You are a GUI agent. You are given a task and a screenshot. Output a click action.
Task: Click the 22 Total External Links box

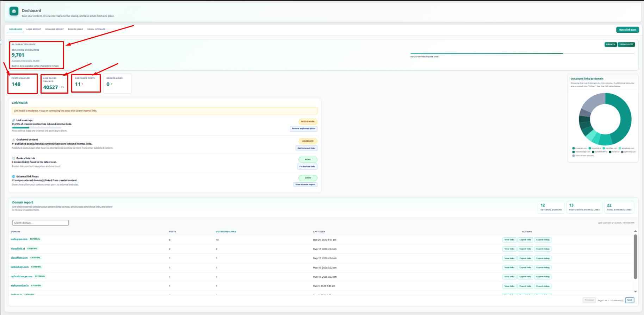coord(619,207)
